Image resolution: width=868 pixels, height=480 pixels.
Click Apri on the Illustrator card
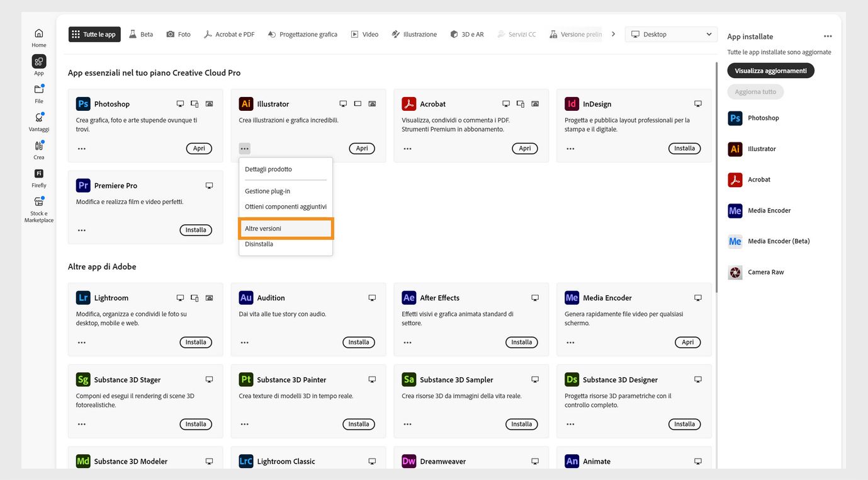click(x=362, y=149)
